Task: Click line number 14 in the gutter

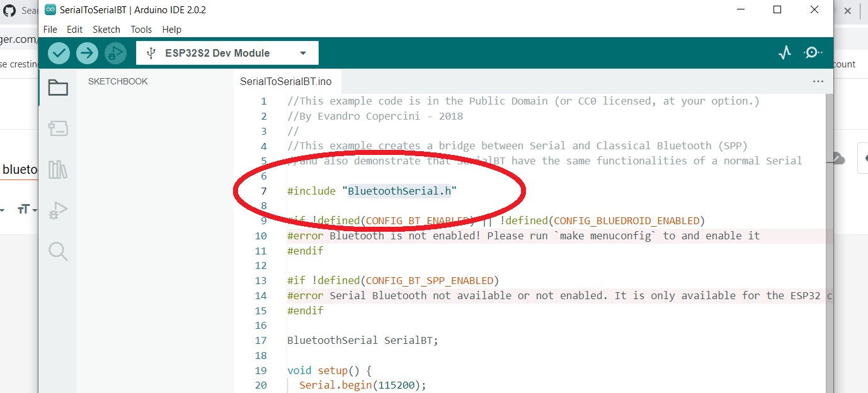Action: (261, 295)
